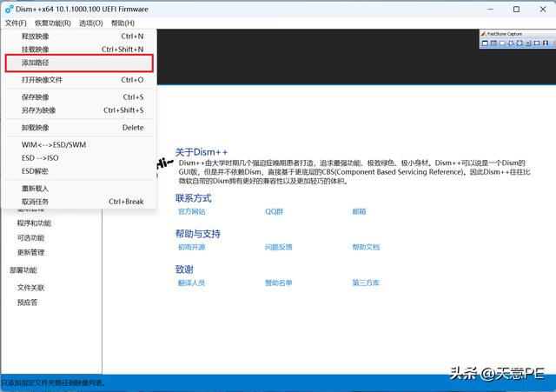Open the 帮助文档 link
Viewport: 556px width, 392px height.
[366, 247]
